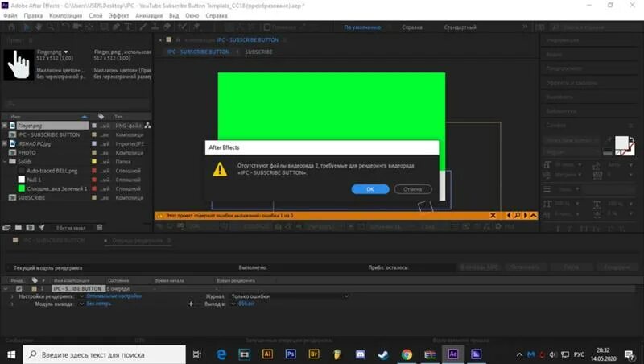
Task: Click the label tag column header in Project panel
Action: (101, 117)
